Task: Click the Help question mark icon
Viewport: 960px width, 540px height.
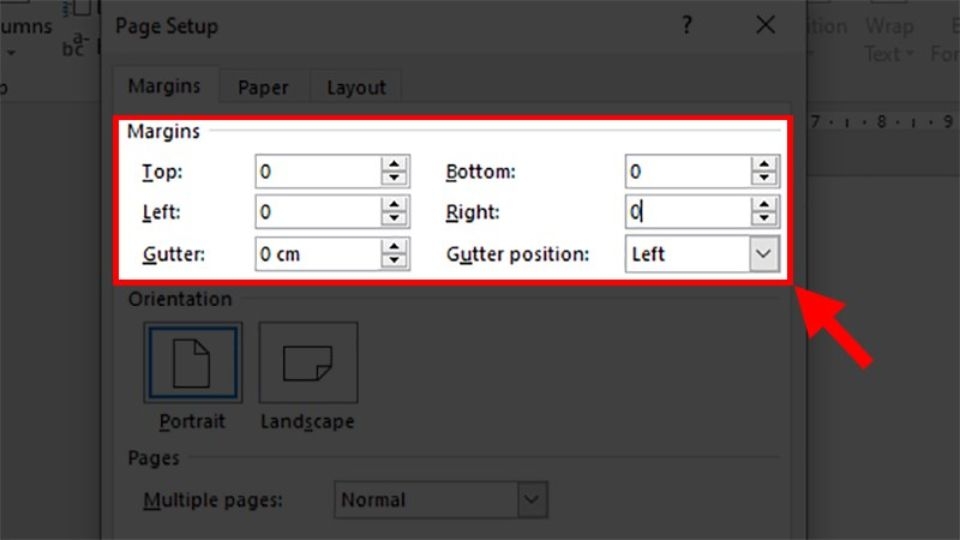Action: point(687,26)
